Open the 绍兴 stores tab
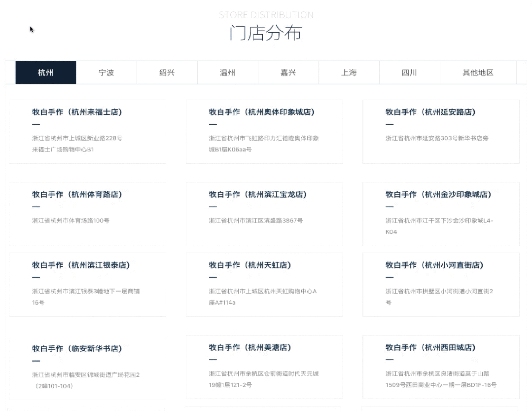 tap(167, 73)
